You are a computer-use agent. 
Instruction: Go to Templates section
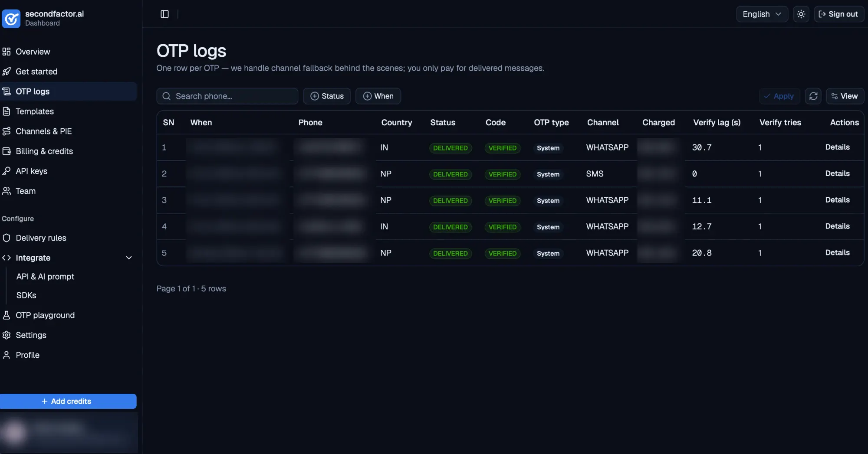click(x=69, y=111)
